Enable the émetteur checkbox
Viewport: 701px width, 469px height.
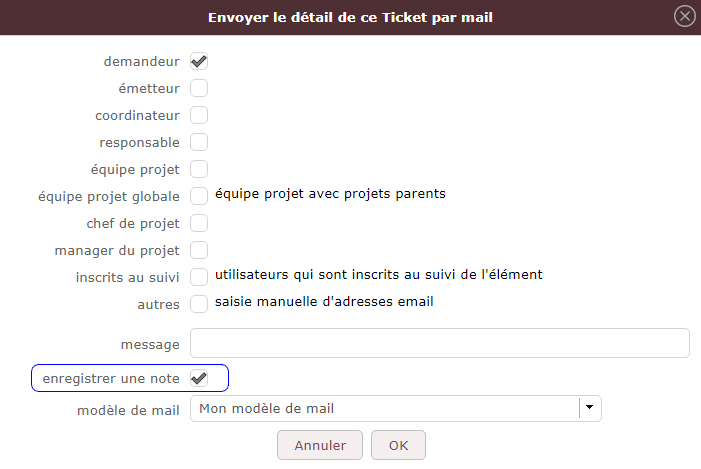point(199,88)
